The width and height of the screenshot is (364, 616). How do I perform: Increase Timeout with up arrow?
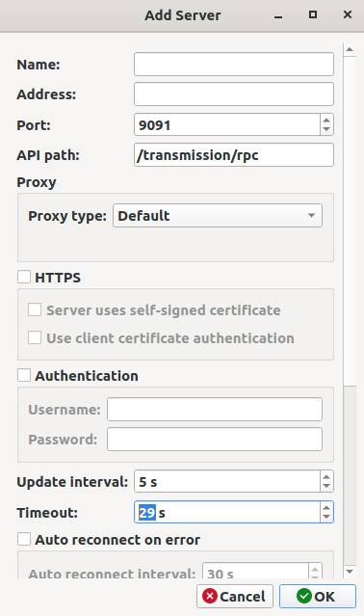tap(326, 507)
